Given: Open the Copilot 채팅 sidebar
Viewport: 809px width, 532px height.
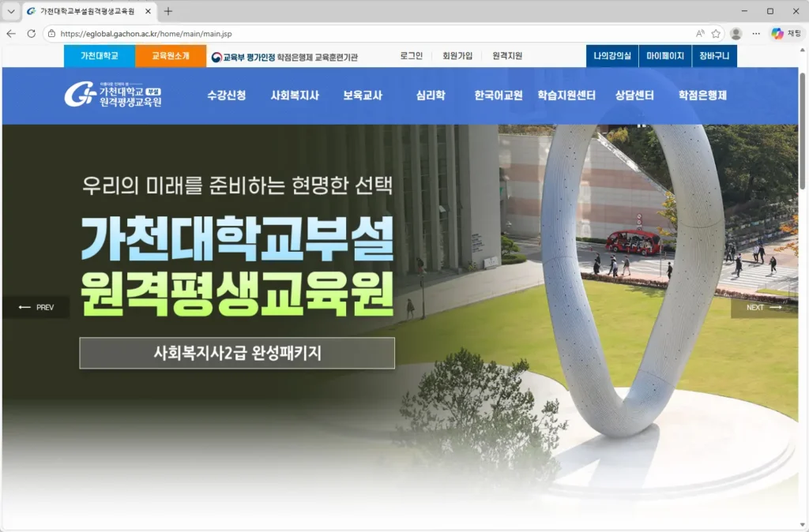Looking at the screenshot, I should click(x=781, y=34).
